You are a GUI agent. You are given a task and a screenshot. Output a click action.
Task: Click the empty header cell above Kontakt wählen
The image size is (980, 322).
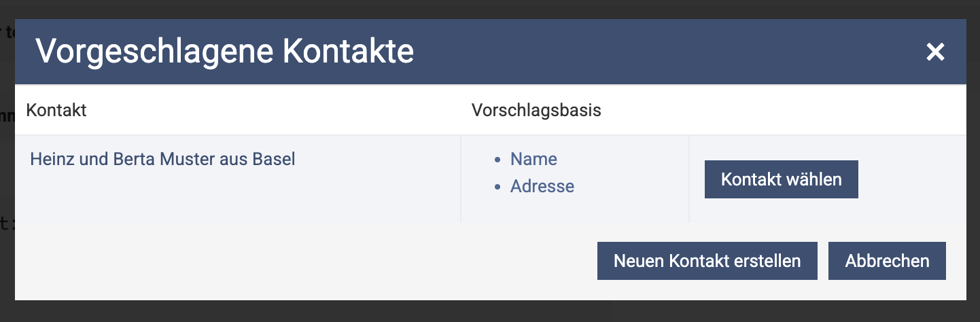point(816,111)
